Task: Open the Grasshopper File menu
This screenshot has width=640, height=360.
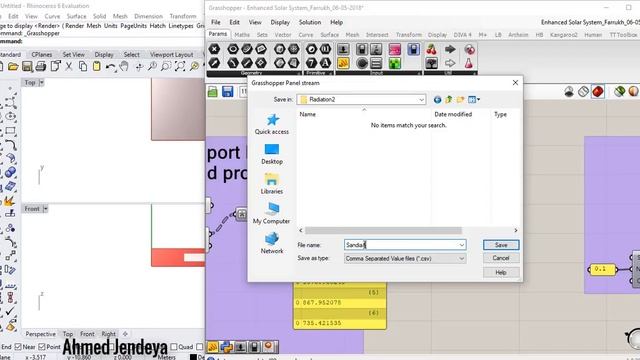Action: tap(216, 22)
